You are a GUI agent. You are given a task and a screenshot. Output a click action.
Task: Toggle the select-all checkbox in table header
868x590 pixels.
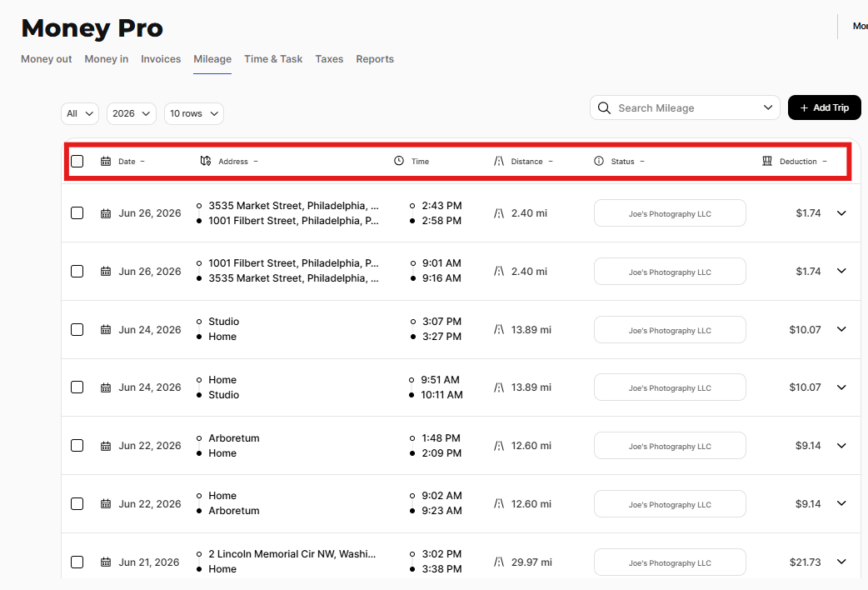(x=77, y=161)
